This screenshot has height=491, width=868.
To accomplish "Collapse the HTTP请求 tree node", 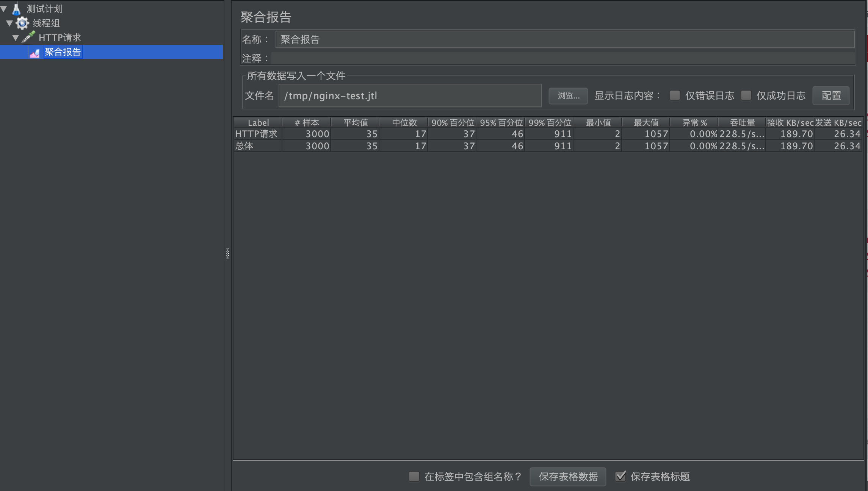I will pyautogui.click(x=16, y=38).
